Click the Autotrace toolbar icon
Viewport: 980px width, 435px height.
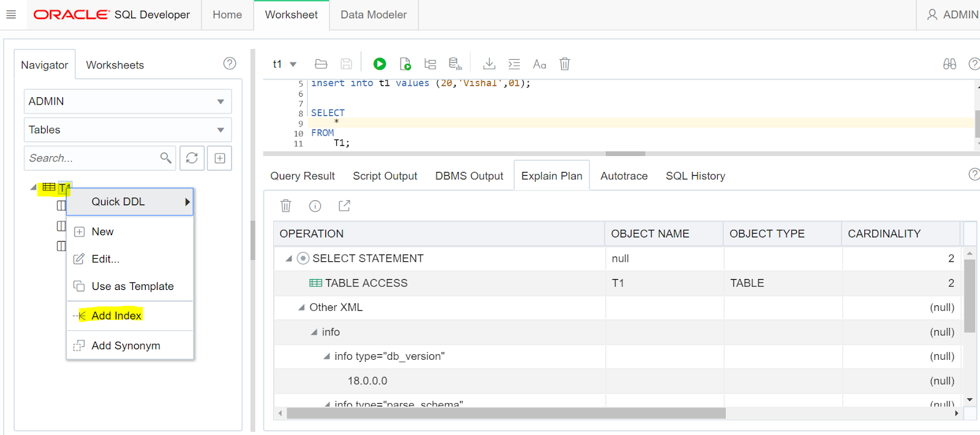455,64
